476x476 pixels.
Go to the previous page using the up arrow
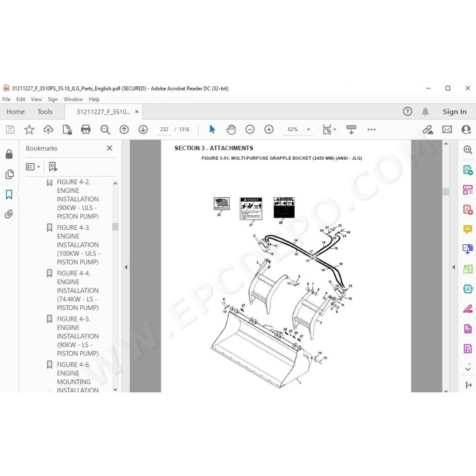point(124,130)
